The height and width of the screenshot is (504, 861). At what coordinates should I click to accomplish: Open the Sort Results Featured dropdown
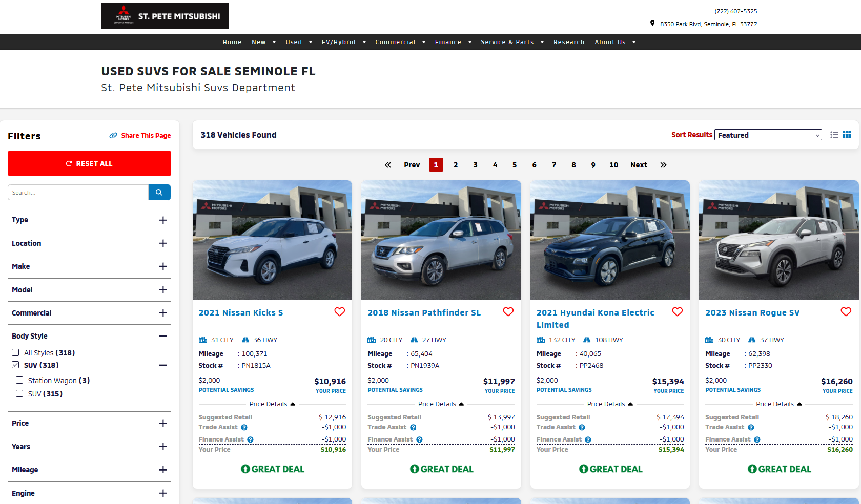[768, 135]
